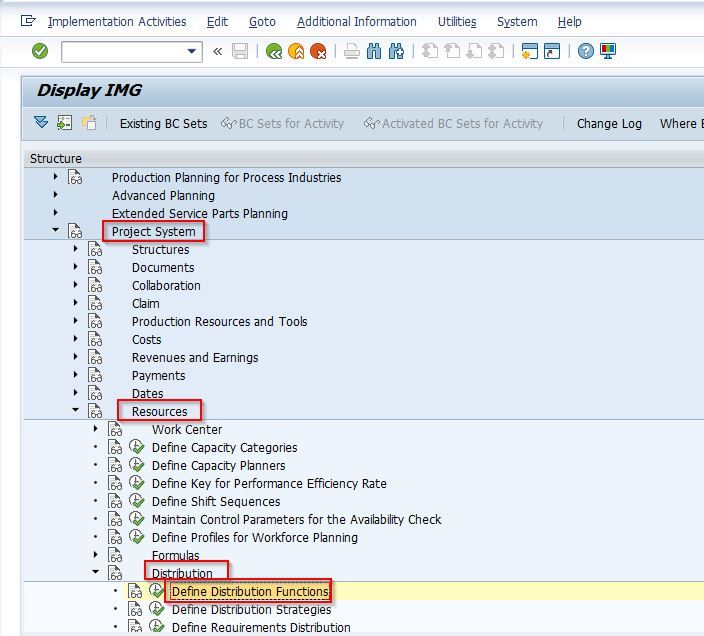This screenshot has width=704, height=636.
Task: Open the System menu
Action: [x=517, y=22]
